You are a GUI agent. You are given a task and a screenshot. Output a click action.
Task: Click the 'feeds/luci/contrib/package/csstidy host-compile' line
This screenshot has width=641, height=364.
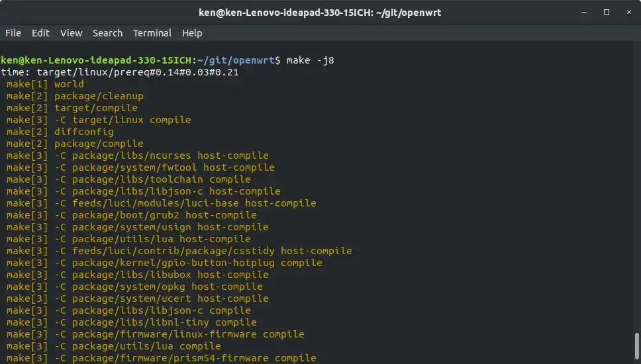click(x=179, y=250)
